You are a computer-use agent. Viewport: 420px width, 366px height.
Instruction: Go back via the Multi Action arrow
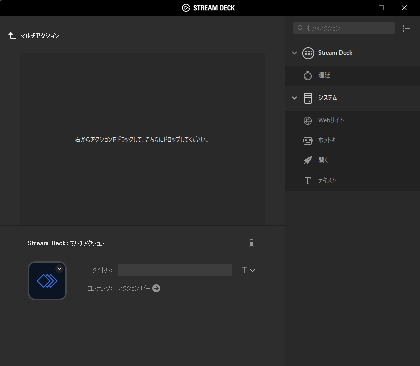coord(12,35)
